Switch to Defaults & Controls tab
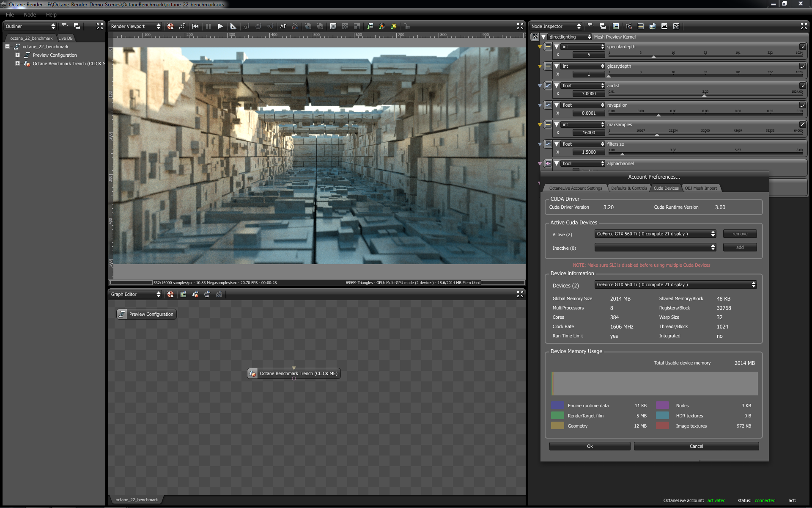This screenshot has width=812, height=508. (x=628, y=188)
